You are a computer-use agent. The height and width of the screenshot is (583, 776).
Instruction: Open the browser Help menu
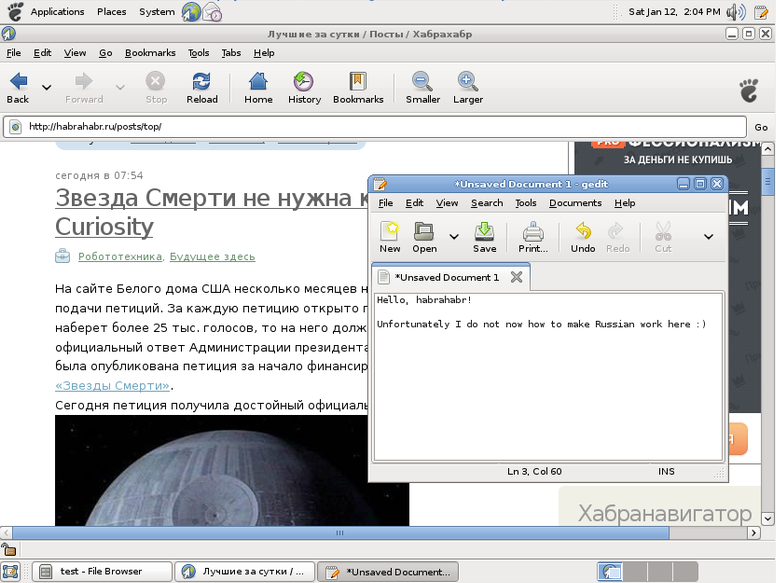point(264,53)
